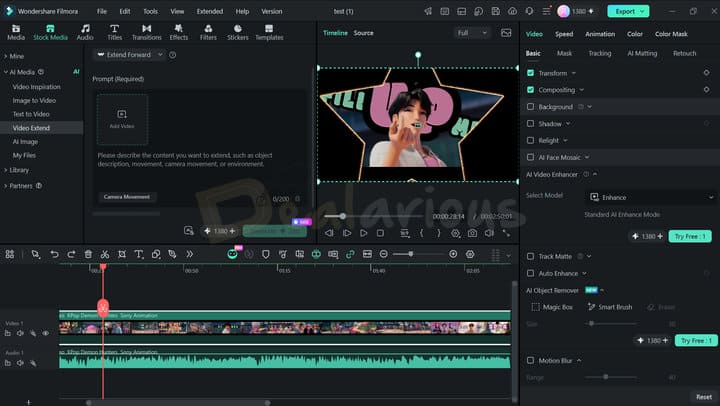Click the Add Video upload box
The image size is (720, 406).
tap(122, 119)
